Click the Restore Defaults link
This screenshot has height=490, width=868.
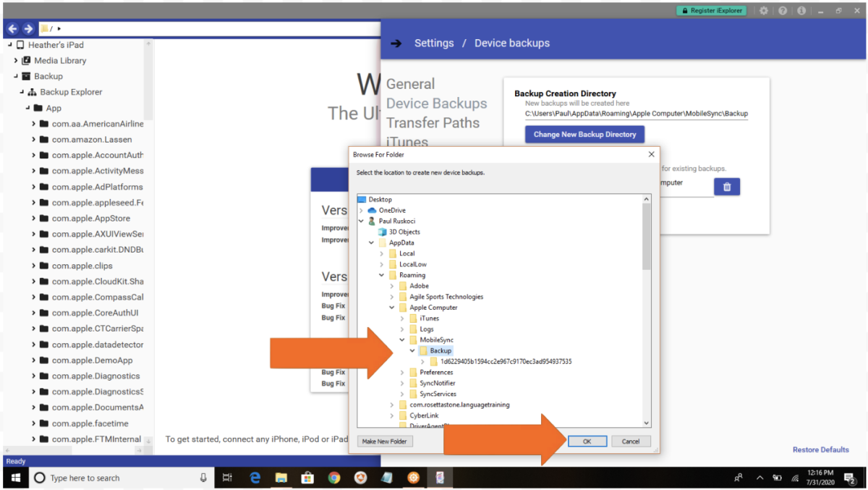click(820, 449)
